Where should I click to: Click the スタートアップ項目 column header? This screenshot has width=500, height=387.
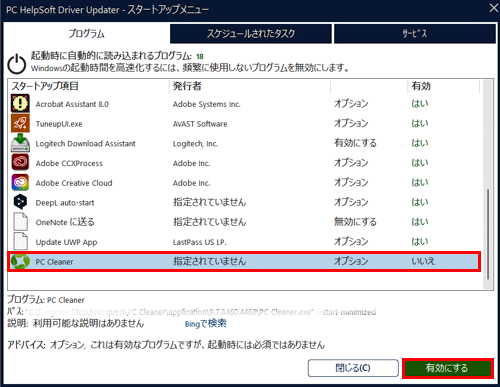45,86
